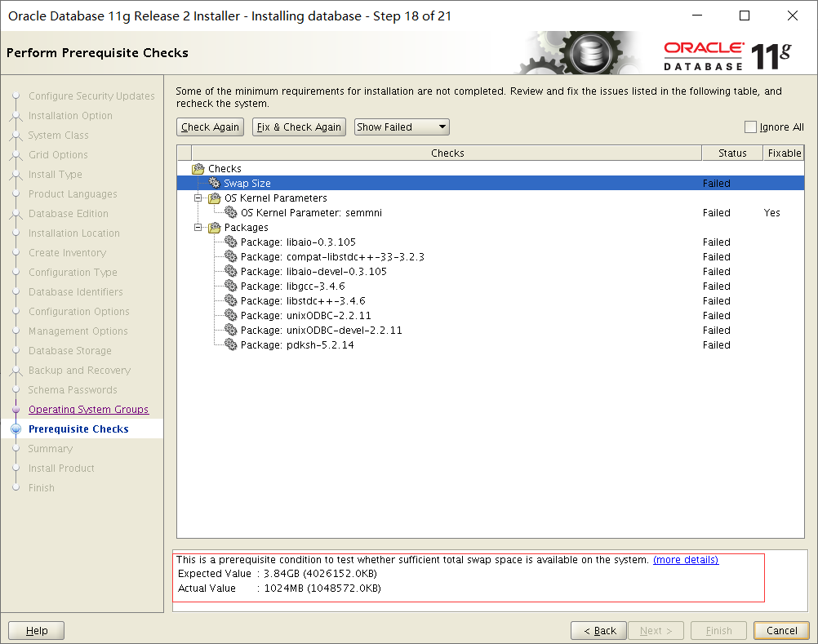Click the OS Kernel Parameters folder icon
Screen dimensions: 818x644
215,198
